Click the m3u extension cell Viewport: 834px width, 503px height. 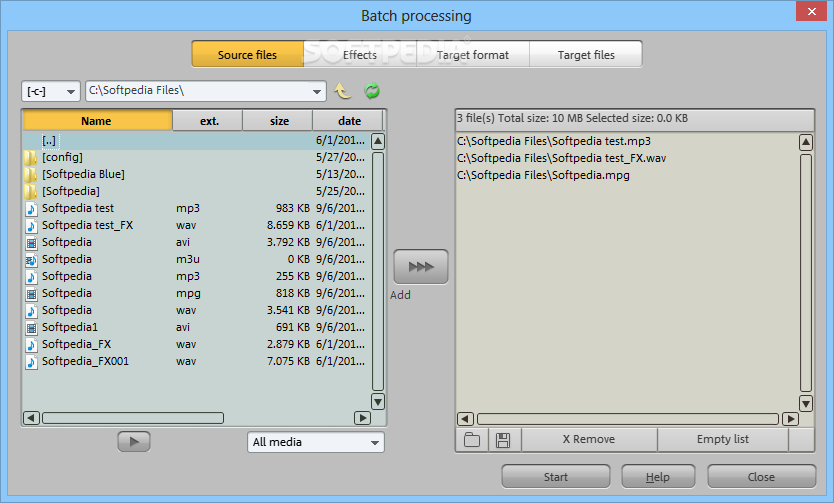click(188, 259)
